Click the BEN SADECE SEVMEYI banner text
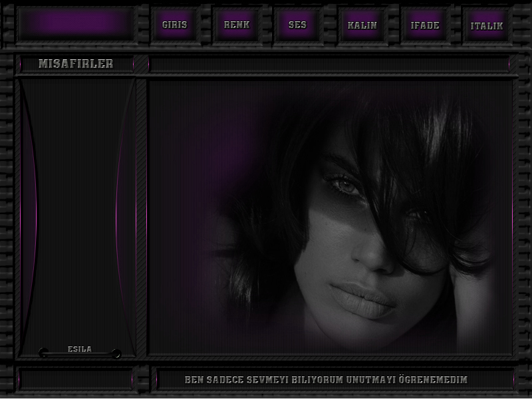The image size is (532, 399). tap(326, 380)
